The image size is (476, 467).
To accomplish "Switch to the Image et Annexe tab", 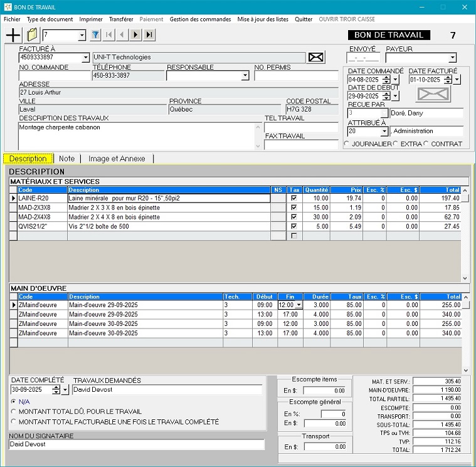I will pyautogui.click(x=117, y=159).
